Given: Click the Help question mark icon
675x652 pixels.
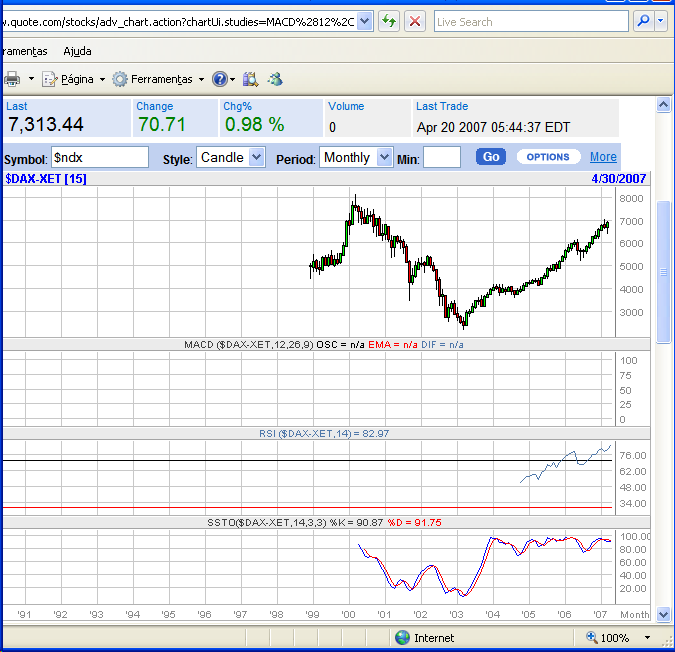Looking at the screenshot, I should [220, 79].
